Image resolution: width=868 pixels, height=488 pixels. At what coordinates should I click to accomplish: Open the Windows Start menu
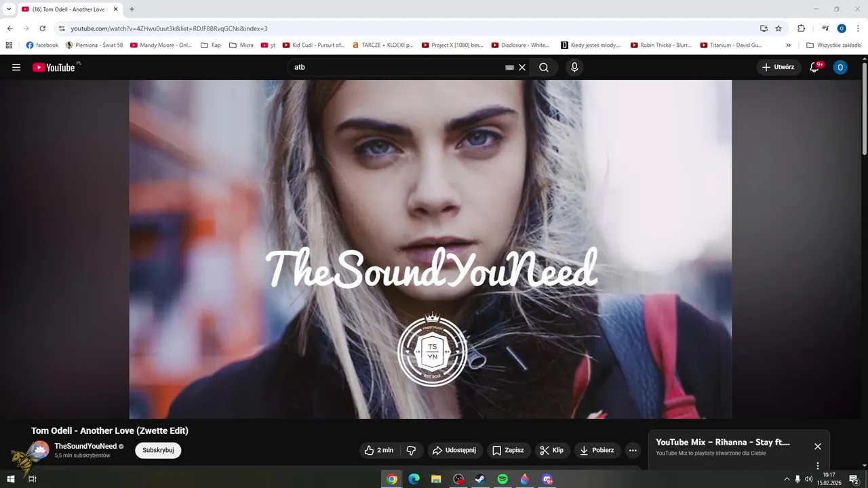tap(11, 479)
